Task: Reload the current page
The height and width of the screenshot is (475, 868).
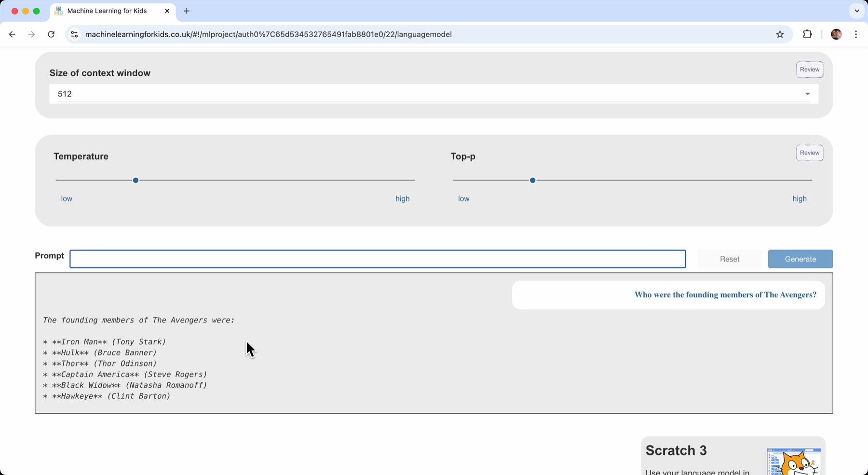Action: point(51,34)
